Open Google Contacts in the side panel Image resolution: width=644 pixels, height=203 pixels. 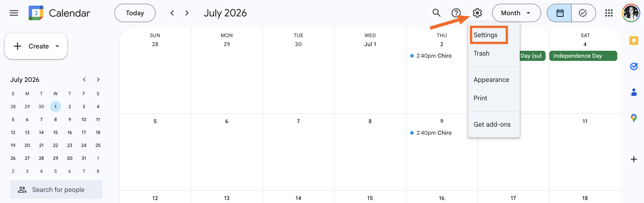point(634,92)
